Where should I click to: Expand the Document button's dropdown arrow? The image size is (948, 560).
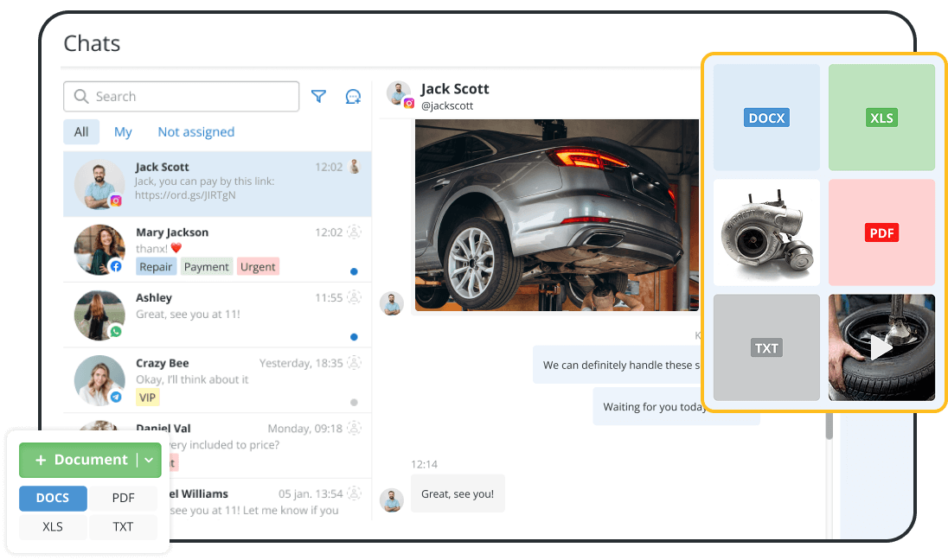point(148,460)
